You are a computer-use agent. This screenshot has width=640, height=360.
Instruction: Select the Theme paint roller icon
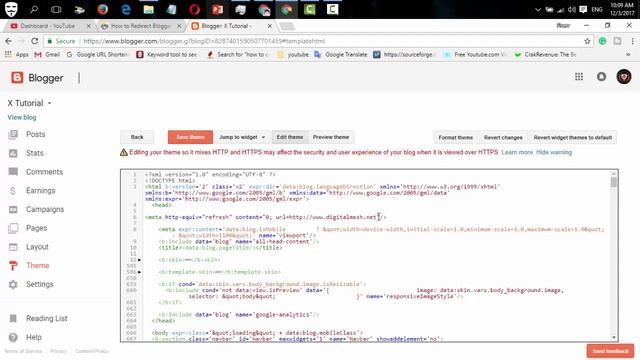[13, 266]
